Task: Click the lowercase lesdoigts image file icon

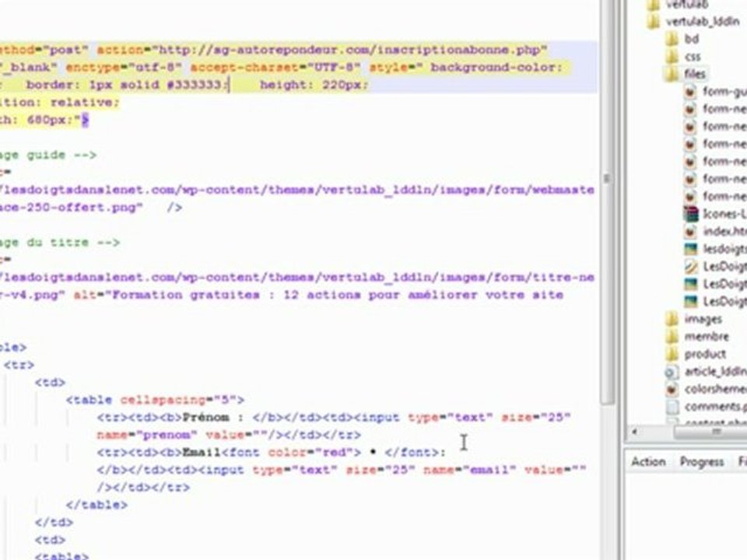Action: tap(690, 249)
